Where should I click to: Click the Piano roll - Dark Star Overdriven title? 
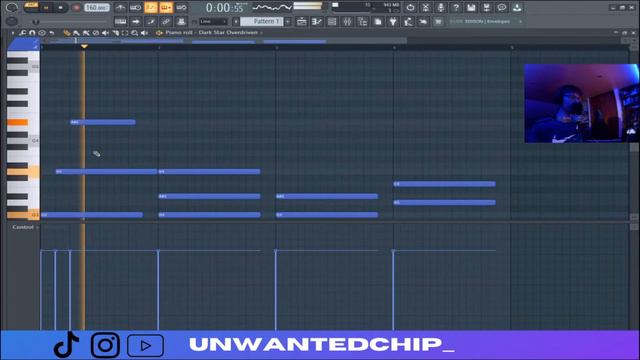pos(211,33)
